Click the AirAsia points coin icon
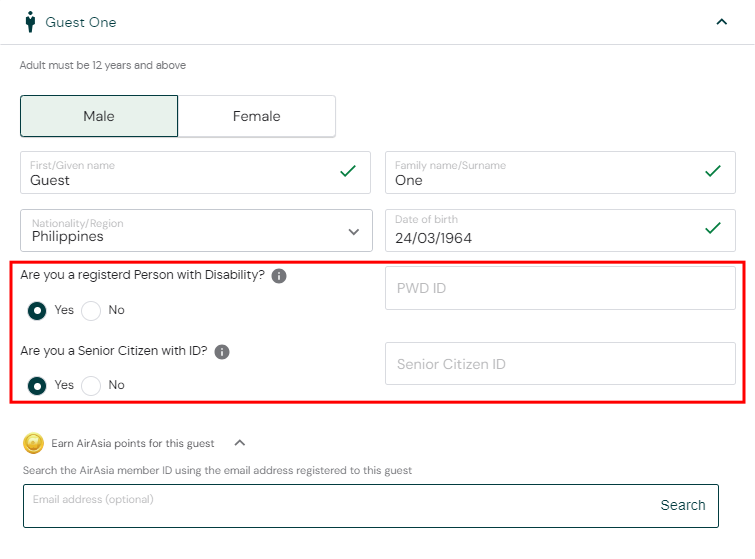The width and height of the screenshot is (755, 559). point(34,443)
